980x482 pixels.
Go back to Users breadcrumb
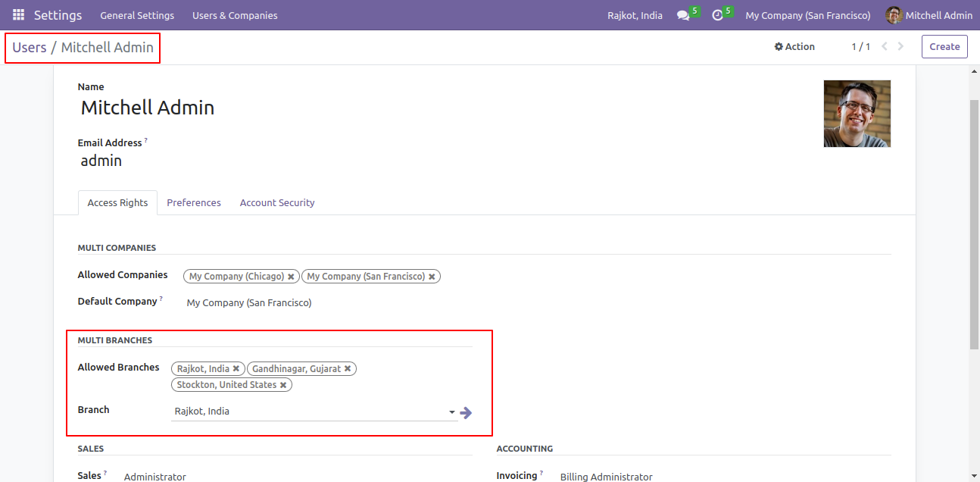[30, 47]
